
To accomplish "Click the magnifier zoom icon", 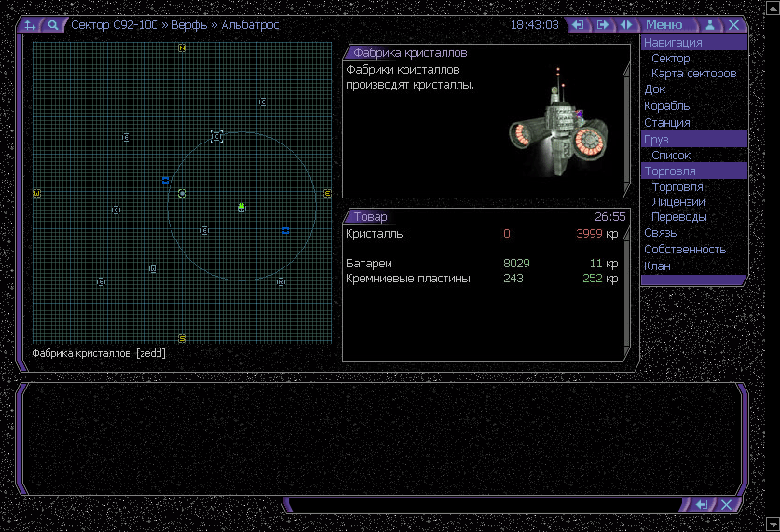I will click(x=54, y=25).
